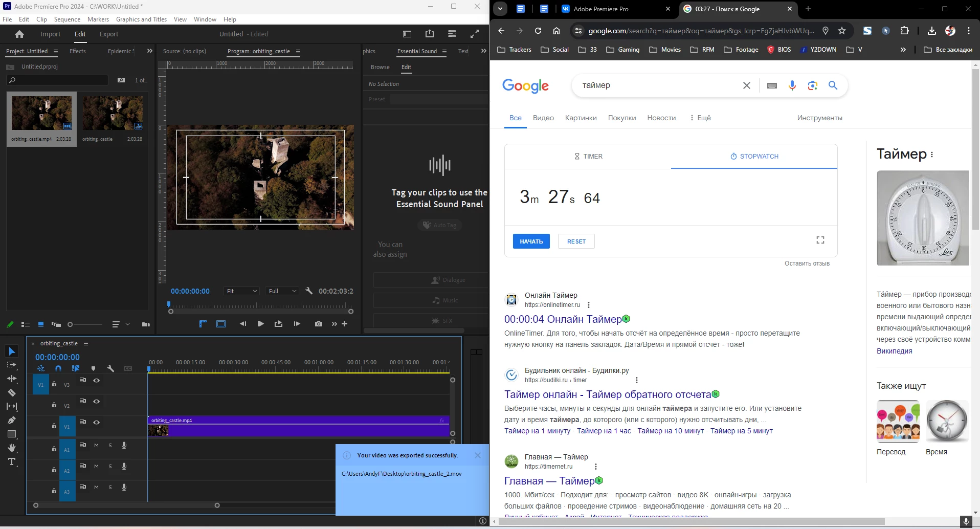
Task: Open the Sequence menu
Action: (x=67, y=19)
